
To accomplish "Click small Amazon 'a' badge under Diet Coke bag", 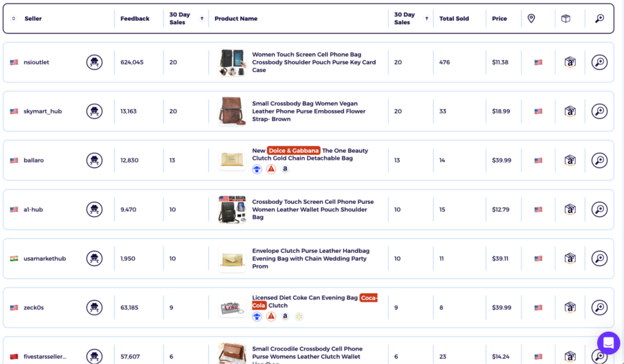I will pos(285,317).
